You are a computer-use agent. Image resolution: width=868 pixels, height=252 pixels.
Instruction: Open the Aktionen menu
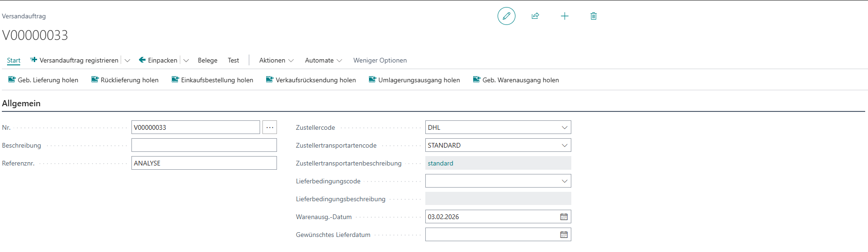277,60
